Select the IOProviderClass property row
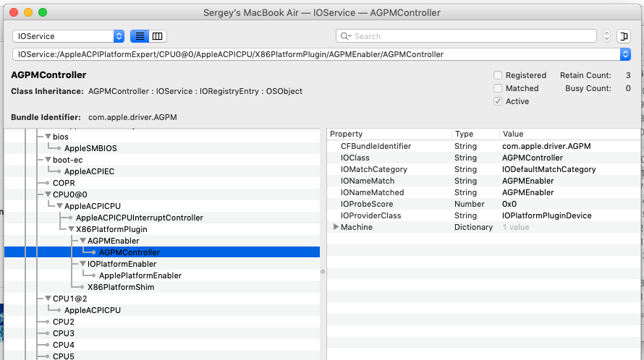Screen dimensions: 644x360 (483, 215)
